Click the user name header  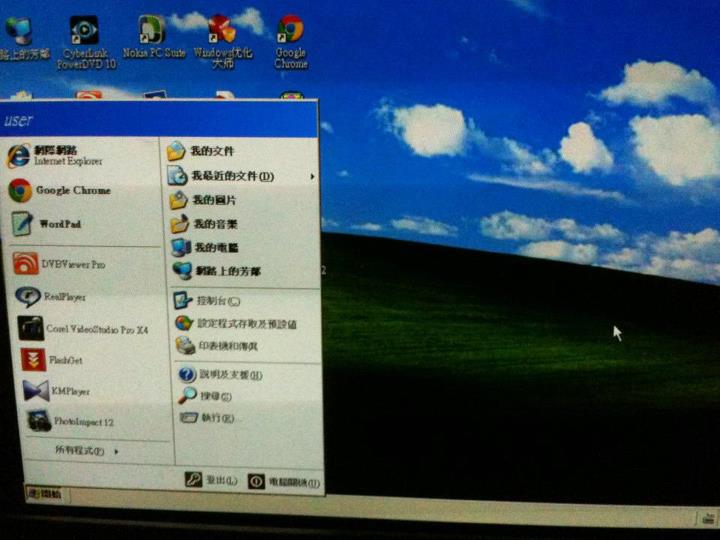click(x=18, y=121)
